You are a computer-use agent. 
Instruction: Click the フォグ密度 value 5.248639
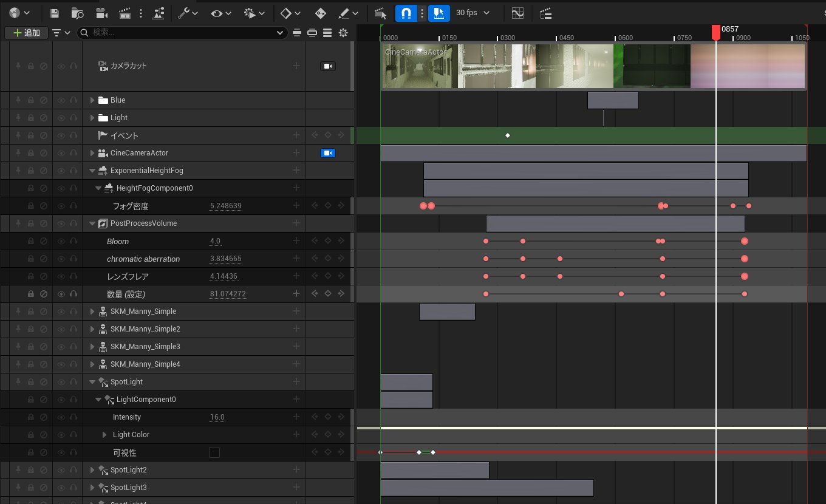[x=226, y=206]
